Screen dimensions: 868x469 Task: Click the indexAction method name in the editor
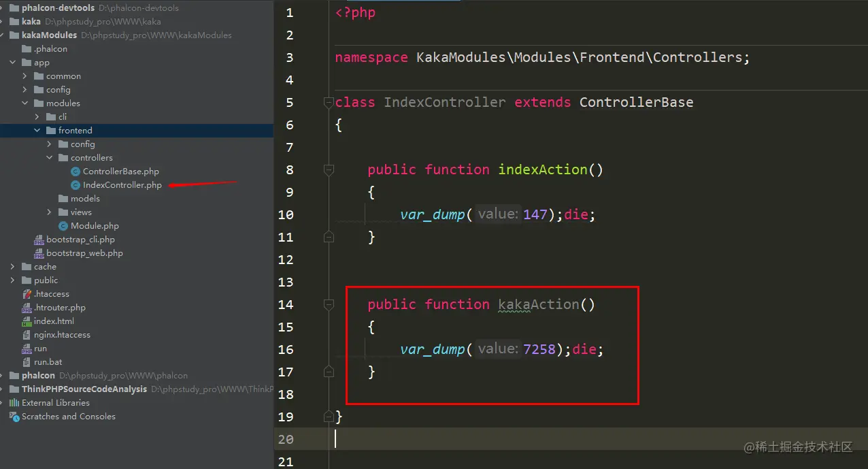point(543,169)
